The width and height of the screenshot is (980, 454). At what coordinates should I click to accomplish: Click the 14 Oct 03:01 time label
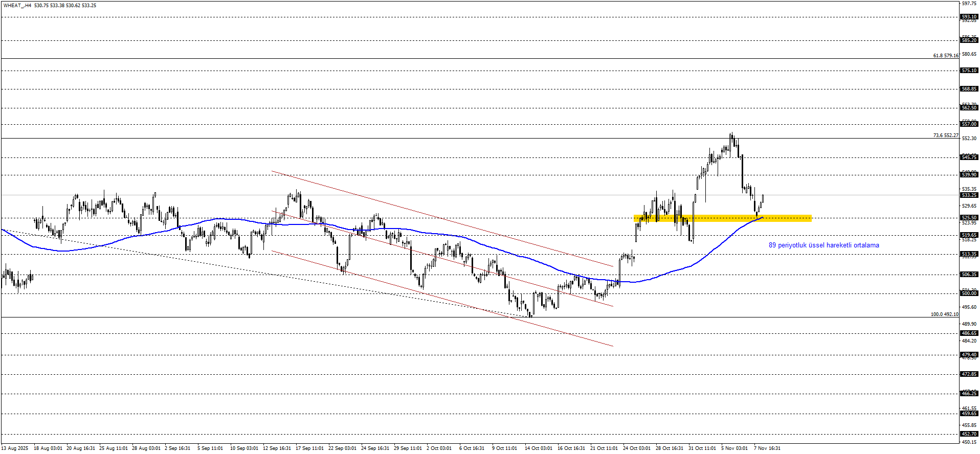(538, 448)
